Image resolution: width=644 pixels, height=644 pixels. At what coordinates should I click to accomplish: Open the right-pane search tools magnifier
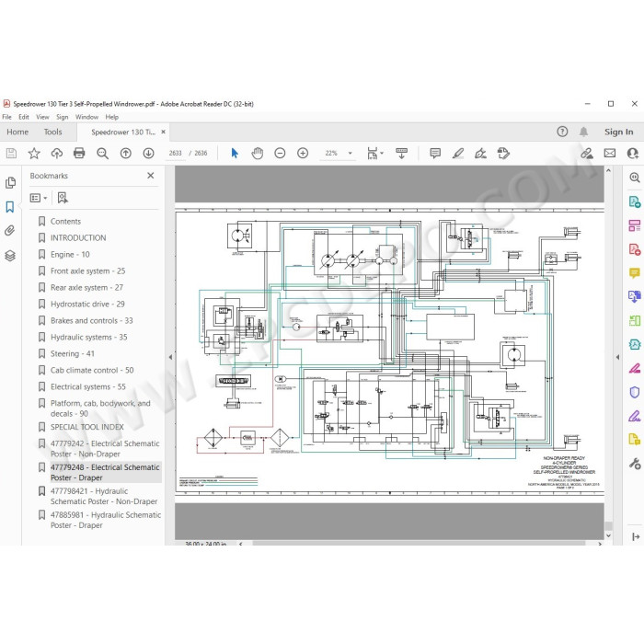click(x=635, y=178)
